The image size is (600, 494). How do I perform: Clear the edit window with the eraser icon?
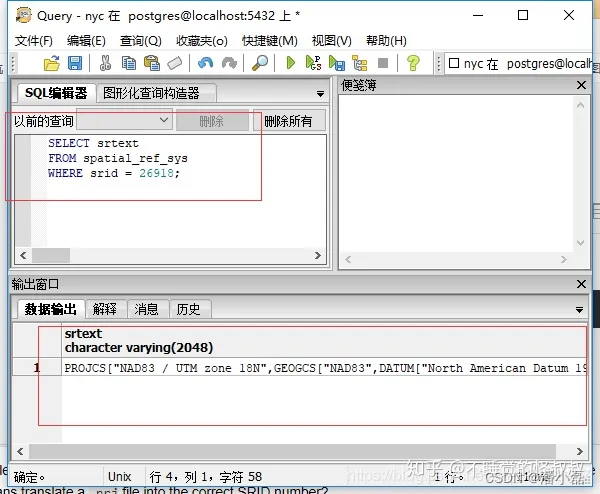point(175,63)
